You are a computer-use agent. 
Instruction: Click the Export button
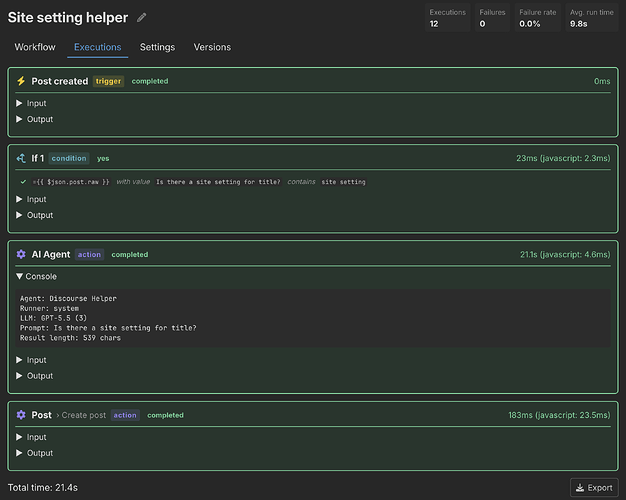(x=594, y=488)
